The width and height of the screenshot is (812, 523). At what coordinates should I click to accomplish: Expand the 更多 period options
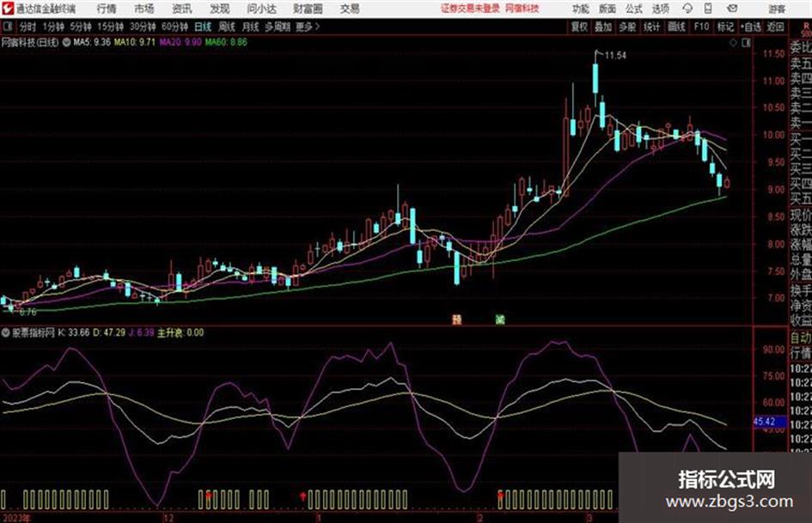308,27
